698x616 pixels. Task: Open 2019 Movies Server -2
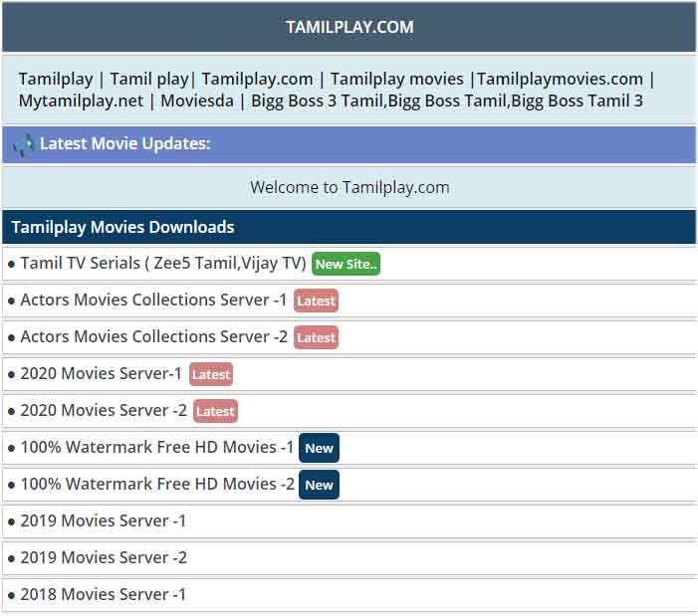click(104, 557)
